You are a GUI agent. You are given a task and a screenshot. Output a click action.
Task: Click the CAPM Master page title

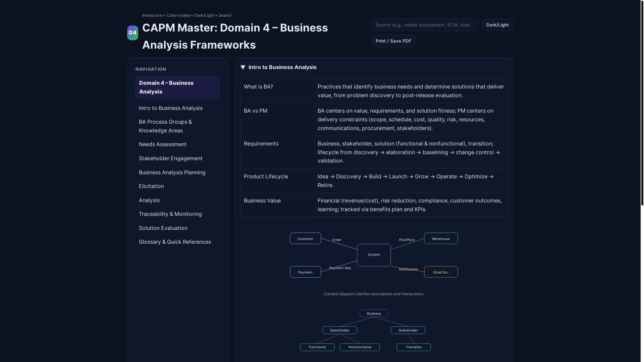235,36
